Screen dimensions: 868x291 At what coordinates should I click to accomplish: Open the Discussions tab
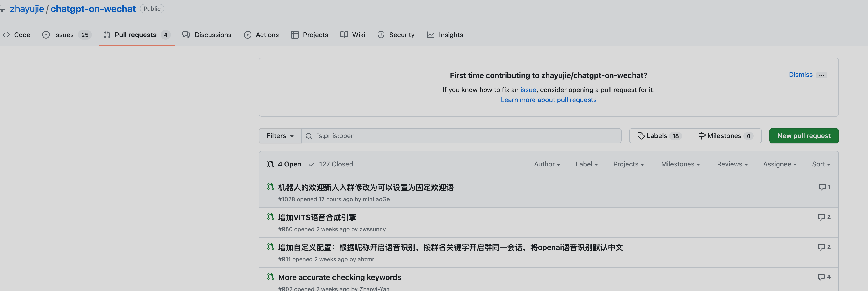[x=213, y=35]
